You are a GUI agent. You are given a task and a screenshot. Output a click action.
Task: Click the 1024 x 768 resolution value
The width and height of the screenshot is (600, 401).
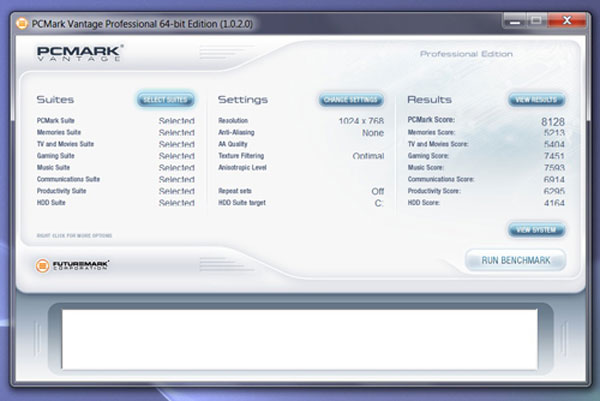click(361, 121)
